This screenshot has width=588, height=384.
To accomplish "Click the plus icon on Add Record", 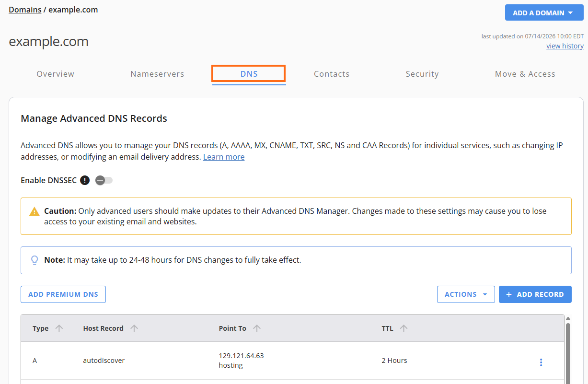I will point(509,294).
